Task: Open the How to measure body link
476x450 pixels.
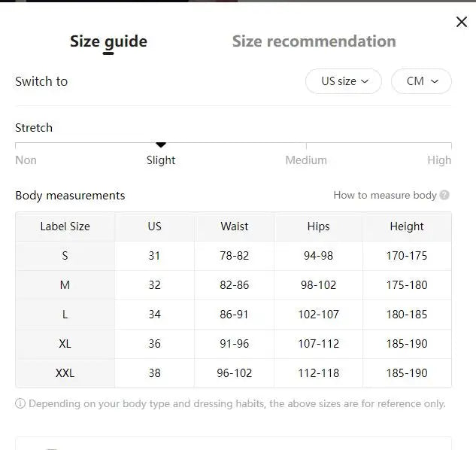Action: pyautogui.click(x=384, y=195)
